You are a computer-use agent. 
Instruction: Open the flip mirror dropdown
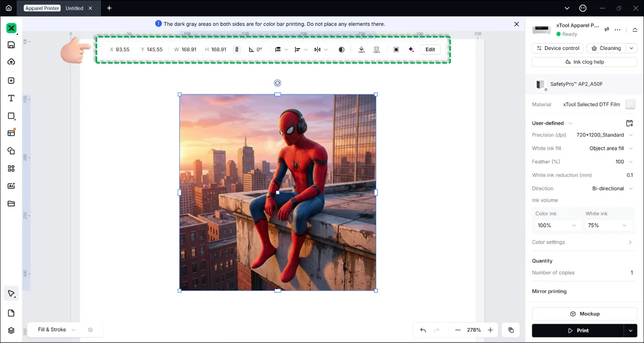click(321, 49)
